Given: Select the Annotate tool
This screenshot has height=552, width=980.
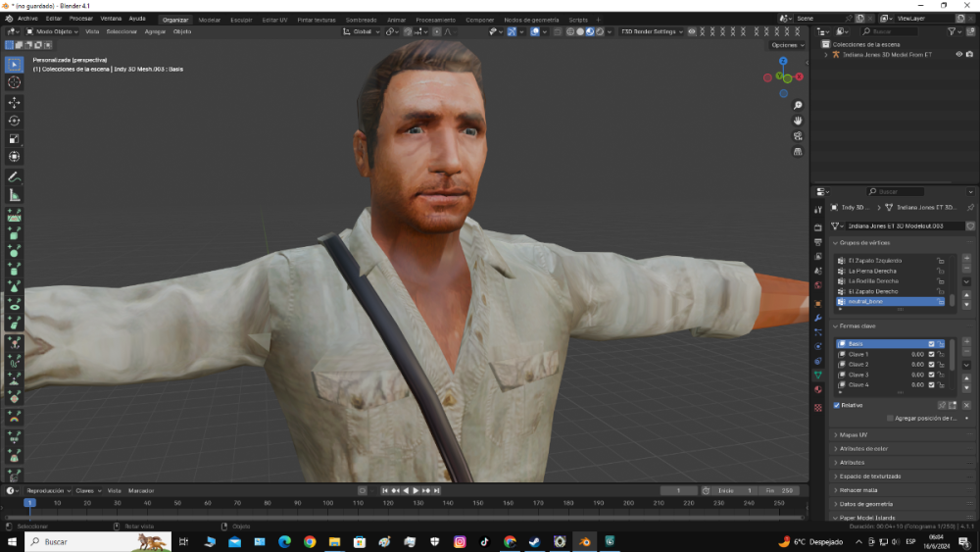Looking at the screenshot, I should point(15,177).
